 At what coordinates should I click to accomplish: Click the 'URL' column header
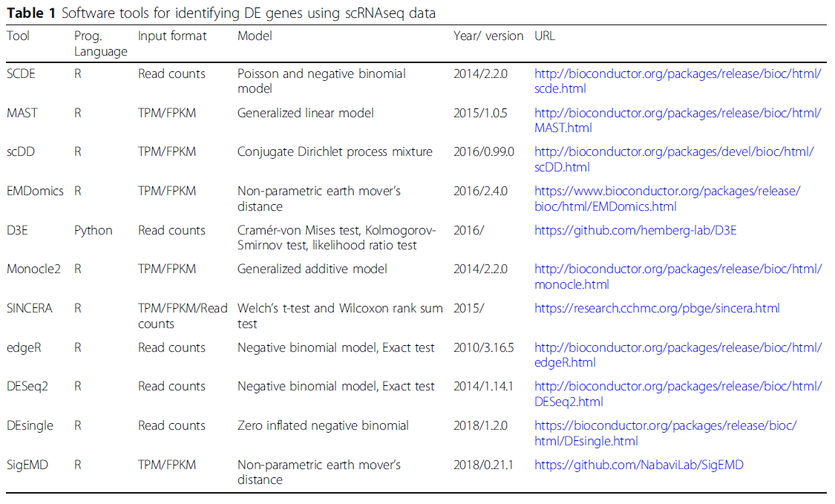[545, 36]
